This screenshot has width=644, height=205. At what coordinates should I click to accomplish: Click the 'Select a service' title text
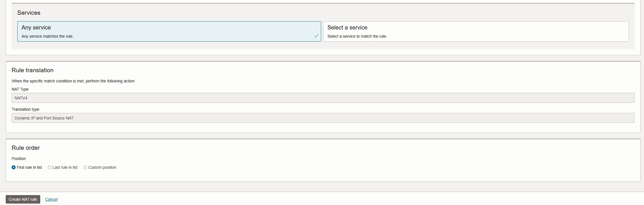coord(347,27)
